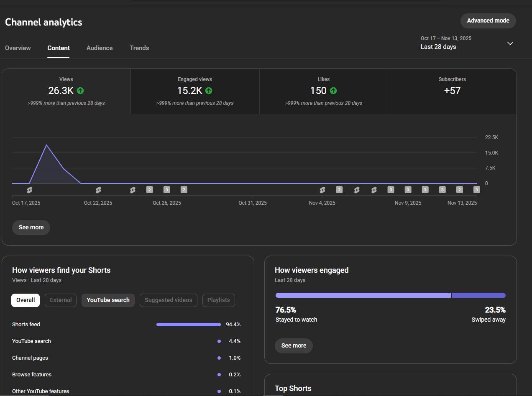Click the 0.2% value for Browse features
The image size is (532, 396).
click(235, 375)
